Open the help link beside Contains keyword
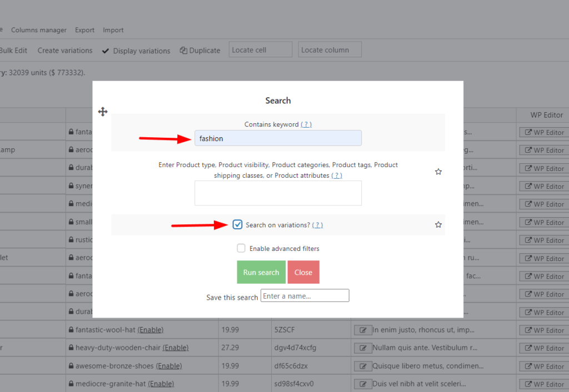Screen dimensions: 569x392 point(306,124)
